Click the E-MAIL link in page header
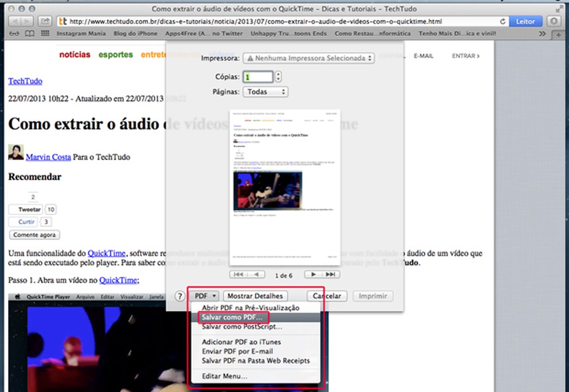Screen dimensions: 569x392 click(x=423, y=56)
